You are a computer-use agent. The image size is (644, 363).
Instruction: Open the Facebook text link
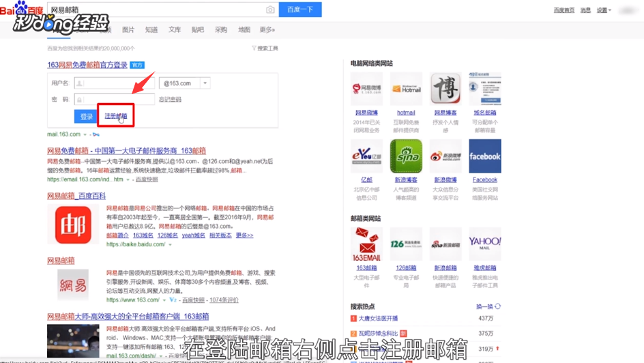point(484,180)
